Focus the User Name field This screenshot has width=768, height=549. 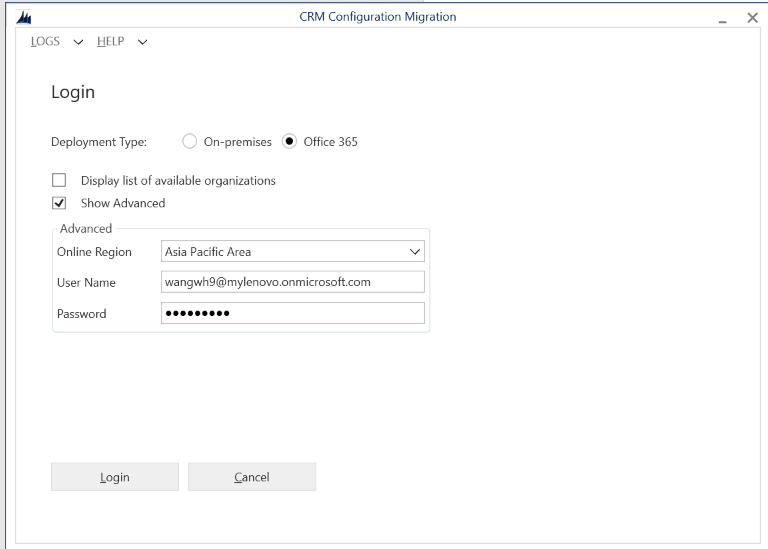pyautogui.click(x=293, y=282)
